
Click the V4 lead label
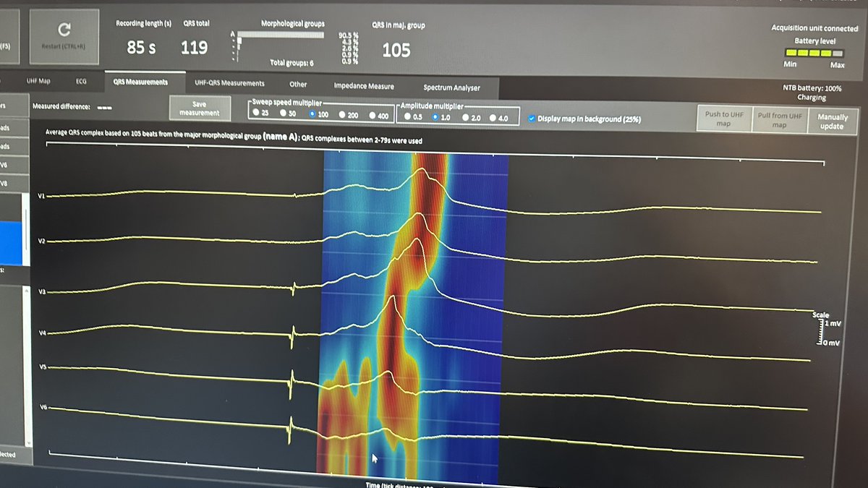point(41,333)
